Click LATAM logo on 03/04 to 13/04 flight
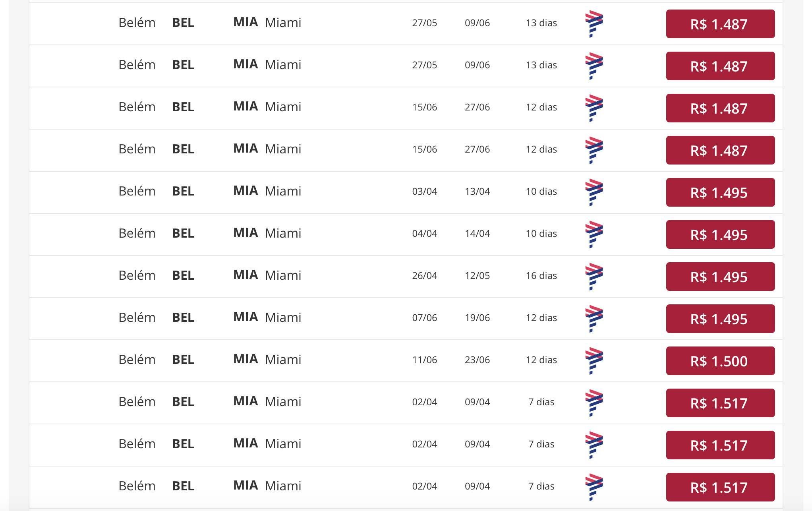 coord(594,192)
